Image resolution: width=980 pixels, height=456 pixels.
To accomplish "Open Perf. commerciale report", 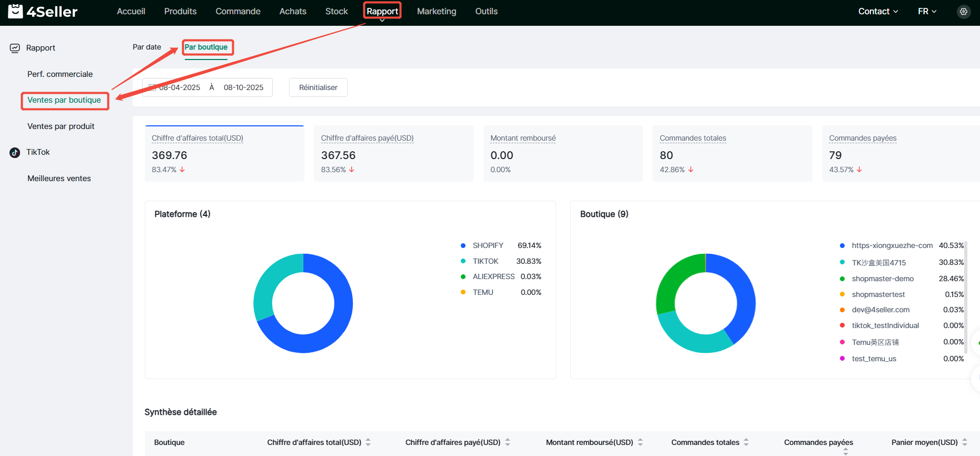I will pyautogui.click(x=60, y=74).
